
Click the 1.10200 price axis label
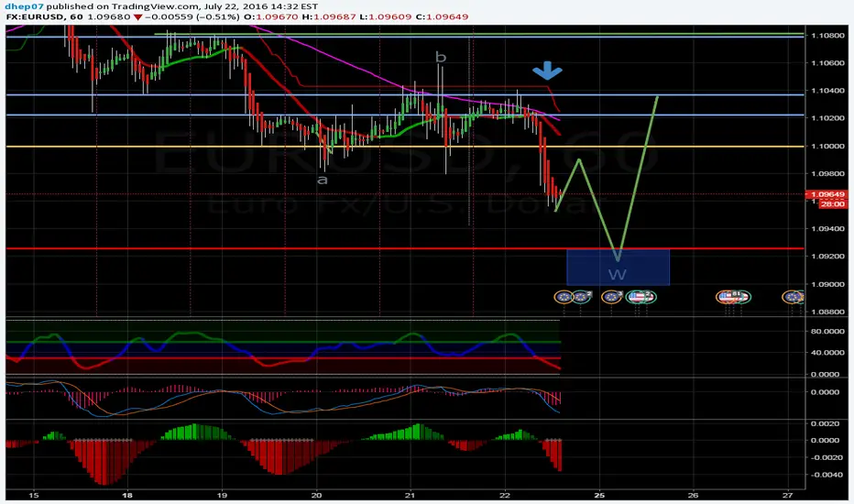click(x=827, y=118)
